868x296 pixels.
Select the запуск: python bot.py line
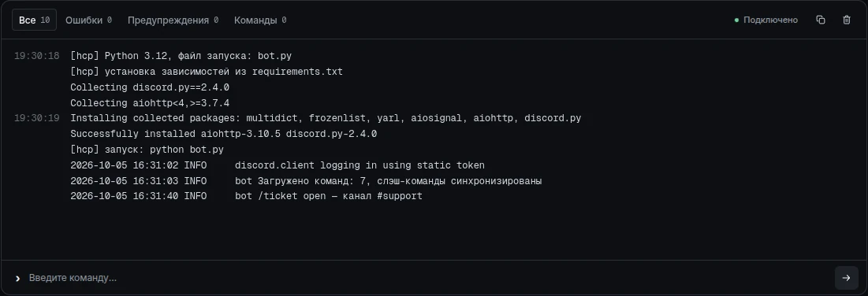(x=147, y=150)
